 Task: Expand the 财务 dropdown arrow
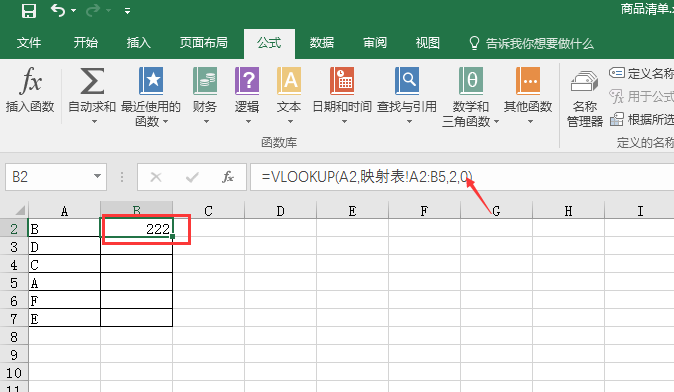(x=206, y=122)
